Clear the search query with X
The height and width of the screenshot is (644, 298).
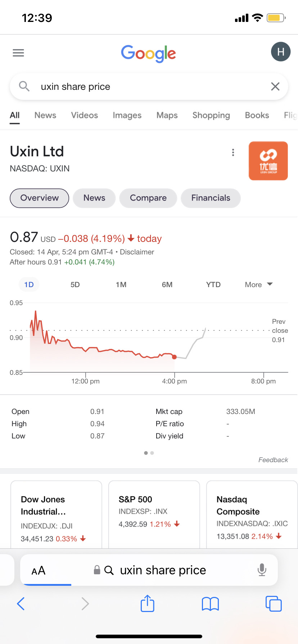275,87
